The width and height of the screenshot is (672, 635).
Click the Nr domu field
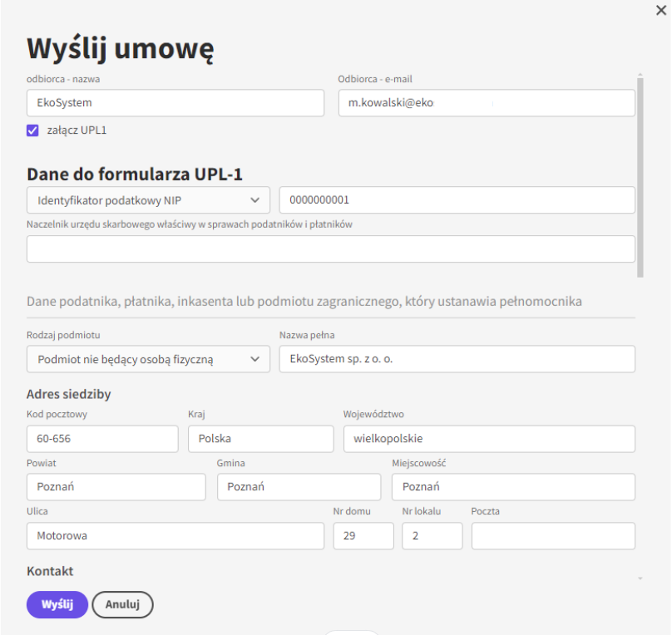pos(363,535)
